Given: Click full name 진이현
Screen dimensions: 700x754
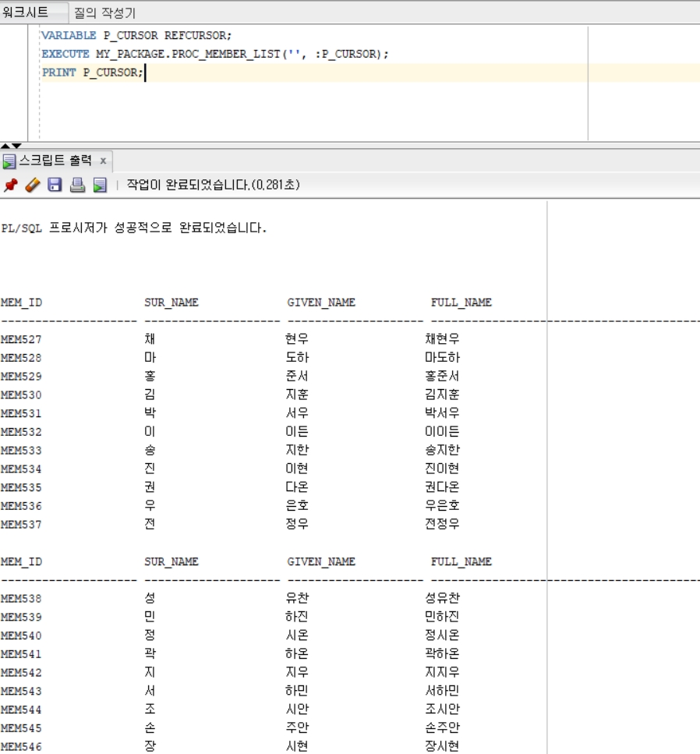Looking at the screenshot, I should (x=442, y=469).
